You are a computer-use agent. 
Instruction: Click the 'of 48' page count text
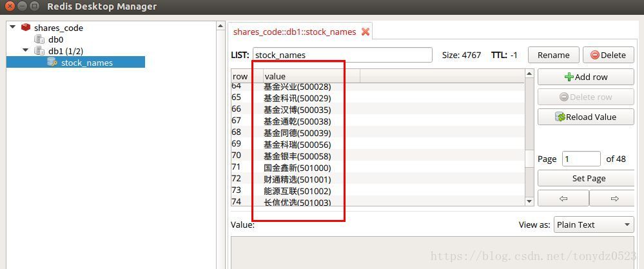(616, 159)
